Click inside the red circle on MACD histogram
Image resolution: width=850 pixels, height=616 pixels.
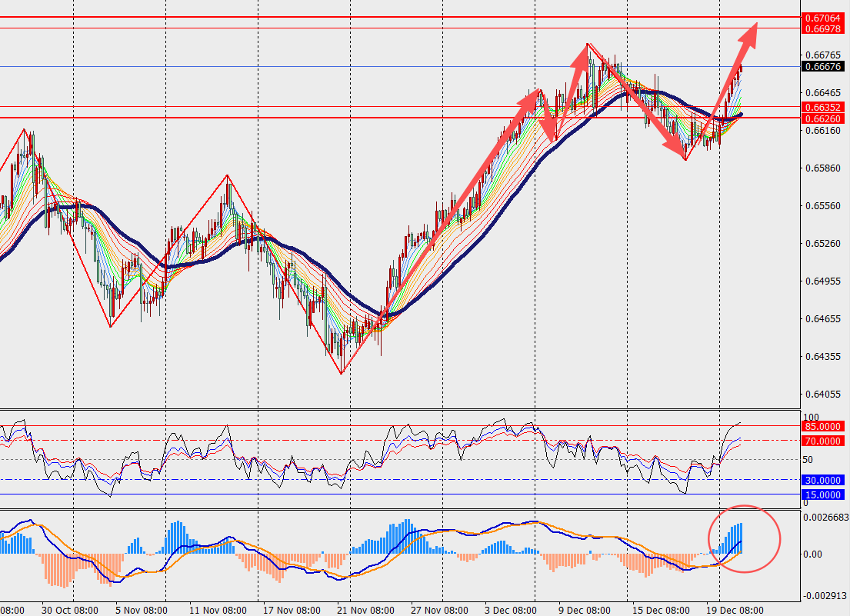[x=743, y=538]
